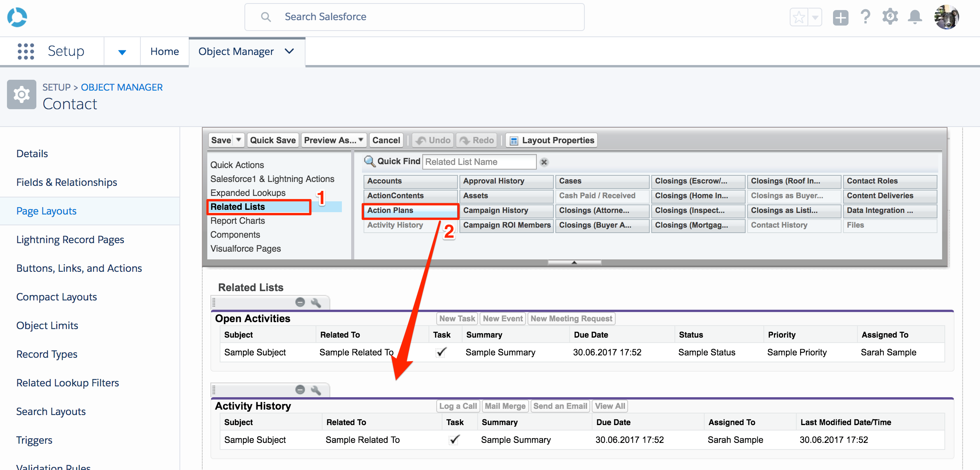Open Details in the sidebar
The width and height of the screenshot is (980, 470).
click(32, 154)
